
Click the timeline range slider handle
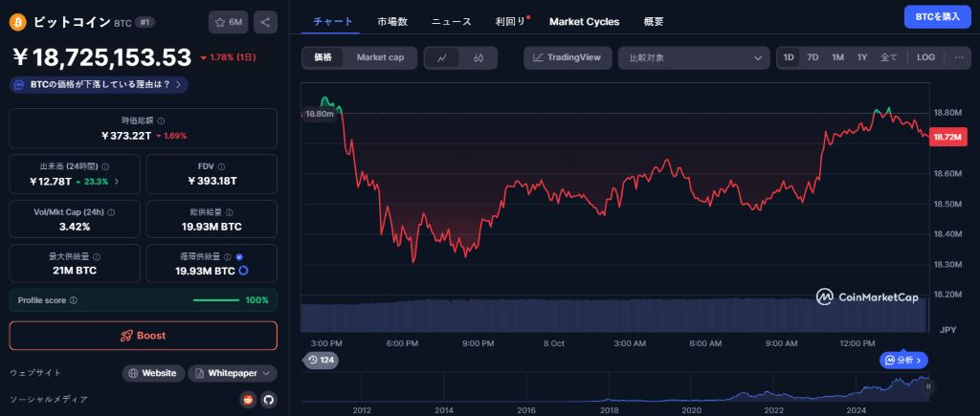coord(928,386)
